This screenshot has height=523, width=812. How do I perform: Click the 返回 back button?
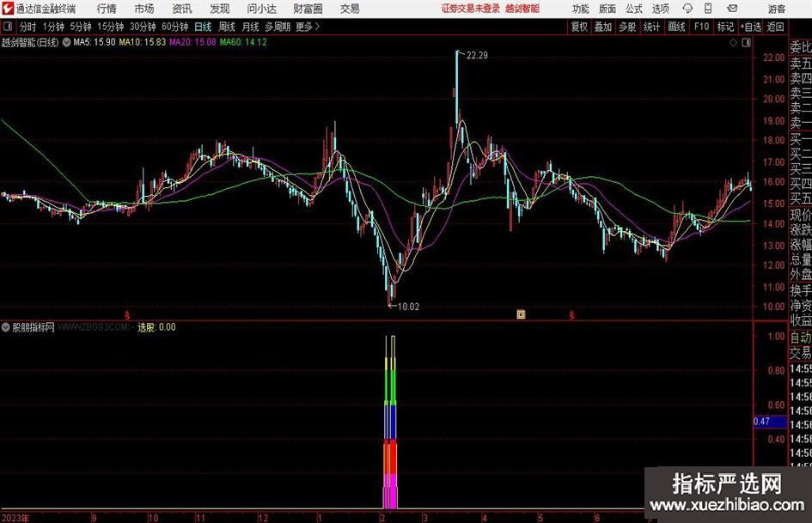[775, 27]
